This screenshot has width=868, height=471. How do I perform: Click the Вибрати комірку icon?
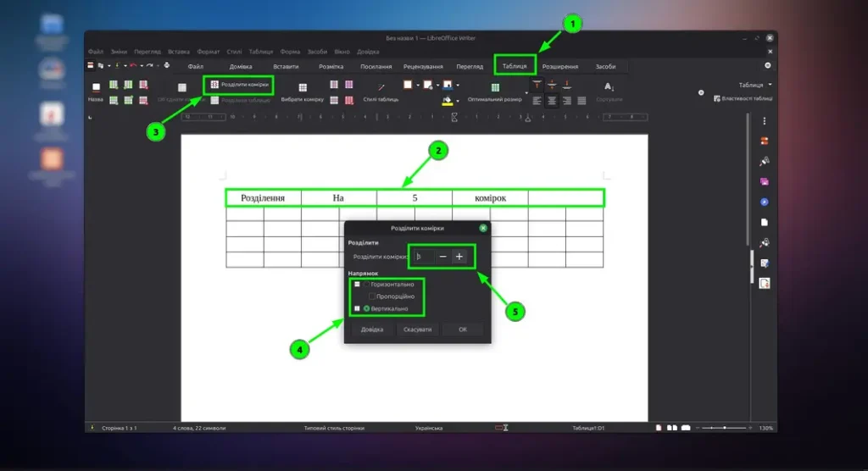[x=303, y=87]
